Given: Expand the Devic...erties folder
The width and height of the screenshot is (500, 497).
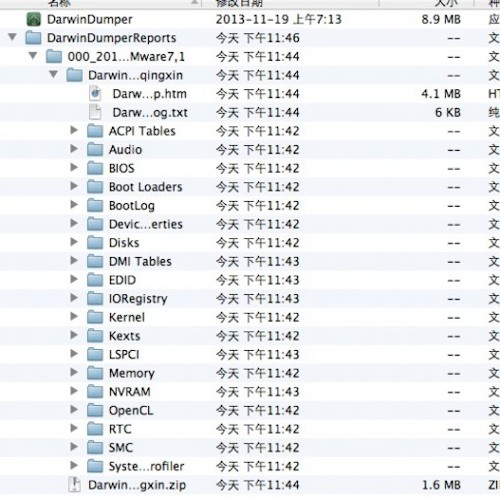Looking at the screenshot, I should [x=74, y=223].
